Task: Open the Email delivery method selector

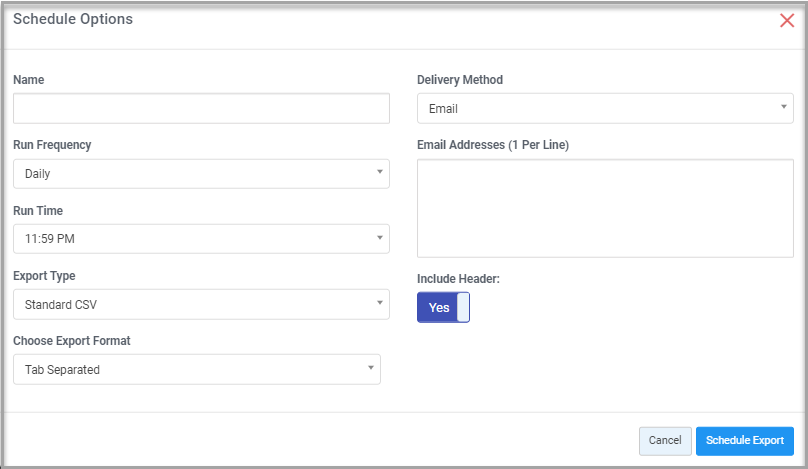Action: (605, 108)
